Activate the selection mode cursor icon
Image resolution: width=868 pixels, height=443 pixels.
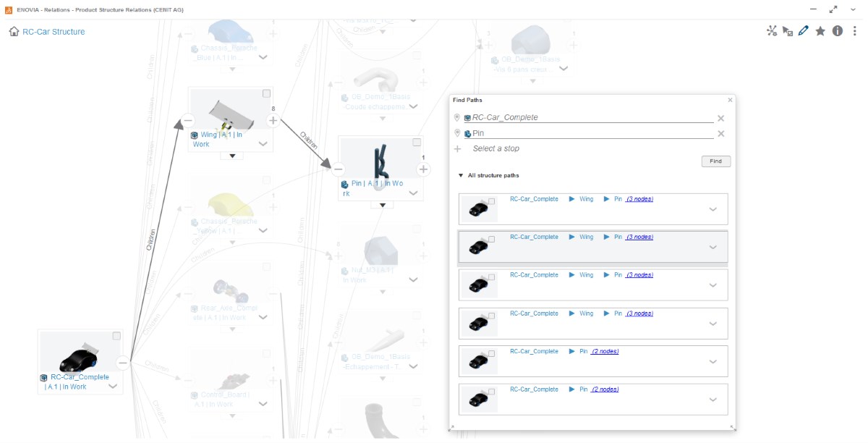[x=788, y=31]
